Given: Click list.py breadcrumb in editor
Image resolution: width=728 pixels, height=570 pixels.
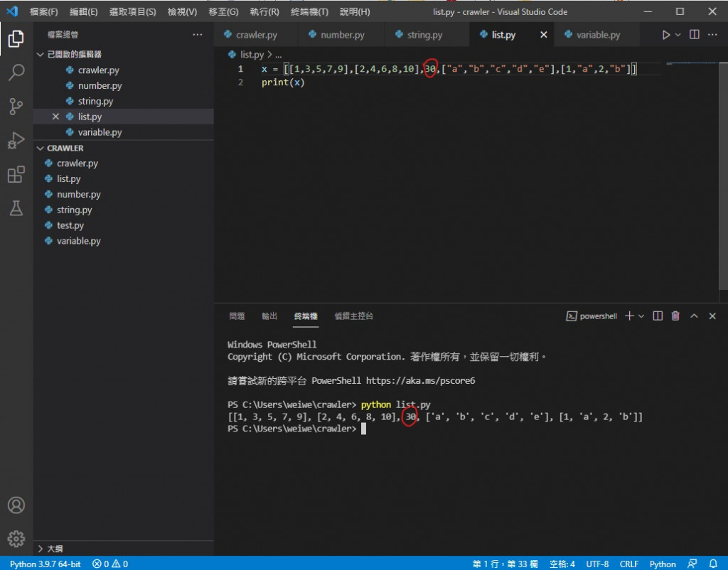Looking at the screenshot, I should [252, 55].
